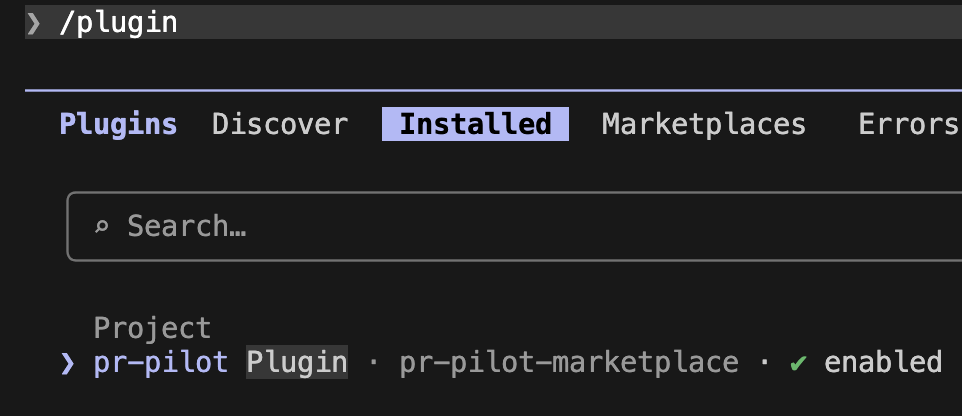962x416 pixels.
Task: Open the Marketplaces tab
Action: (703, 124)
